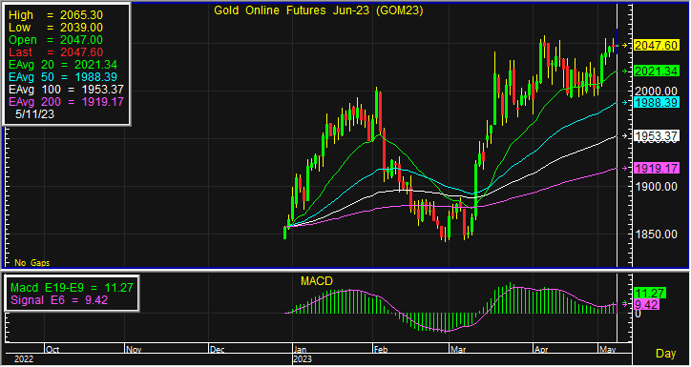Click the green 2021.34 price axis tag
Screen dimensions: 691x367
click(656, 71)
